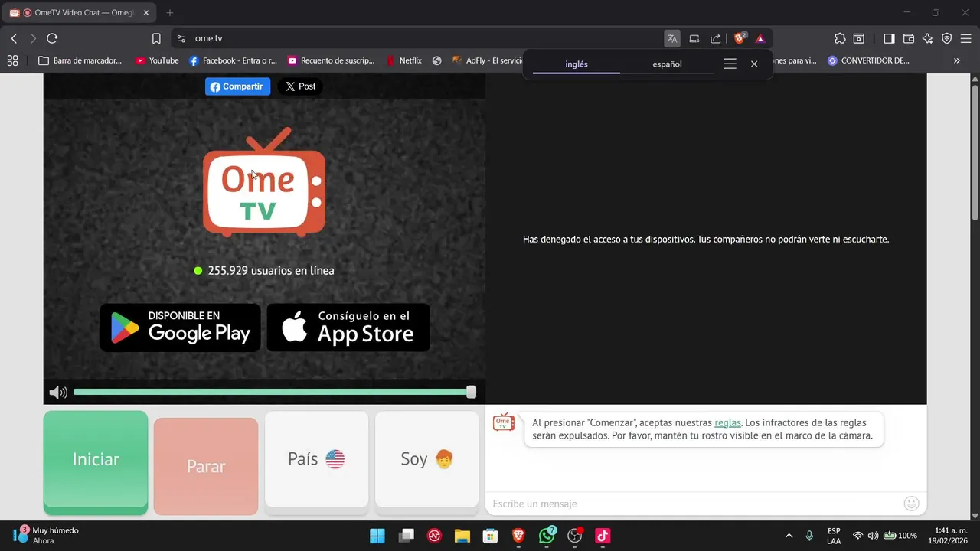Open the TikTok taskbar icon
This screenshot has height=551, width=980.
pyautogui.click(x=603, y=536)
